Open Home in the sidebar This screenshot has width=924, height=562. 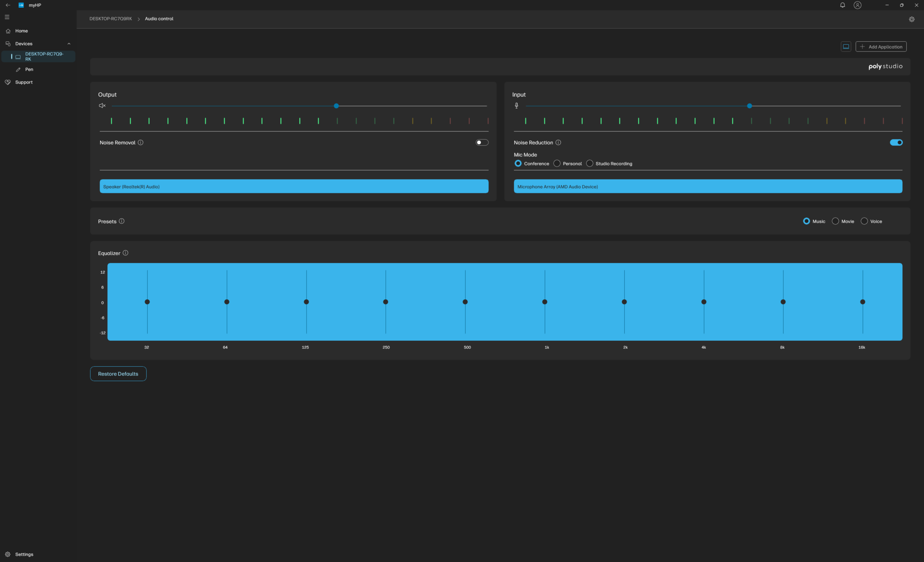(38, 31)
